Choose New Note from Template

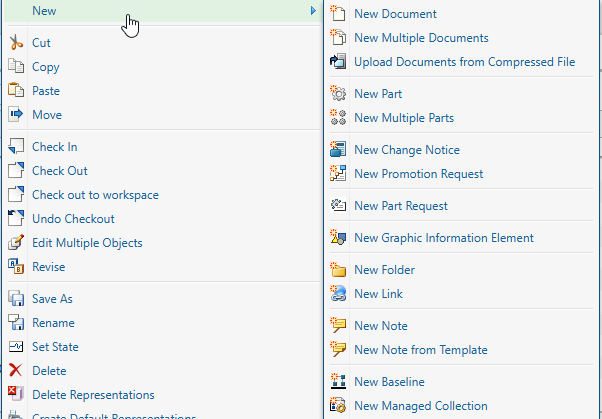tap(420, 350)
